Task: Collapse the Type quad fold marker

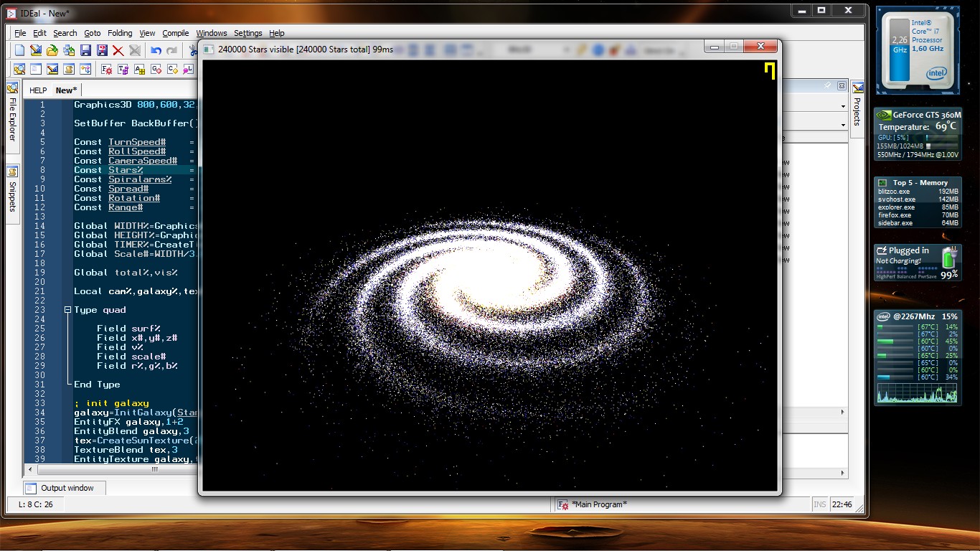Action: click(x=67, y=310)
